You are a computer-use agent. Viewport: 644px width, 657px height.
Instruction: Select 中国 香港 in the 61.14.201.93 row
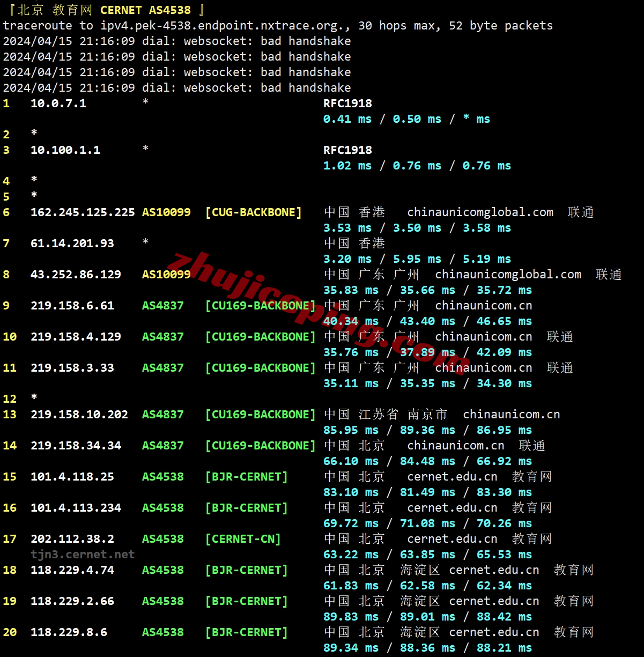(354, 243)
